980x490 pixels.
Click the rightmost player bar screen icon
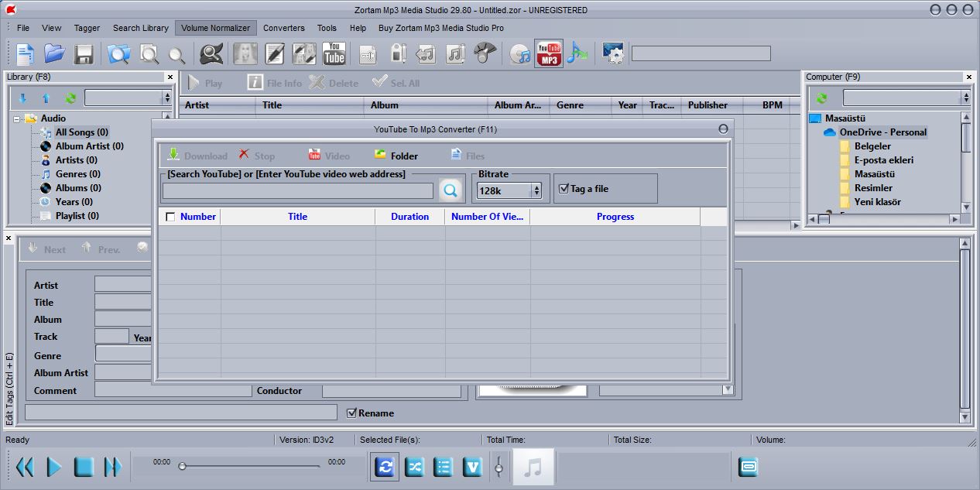point(749,467)
